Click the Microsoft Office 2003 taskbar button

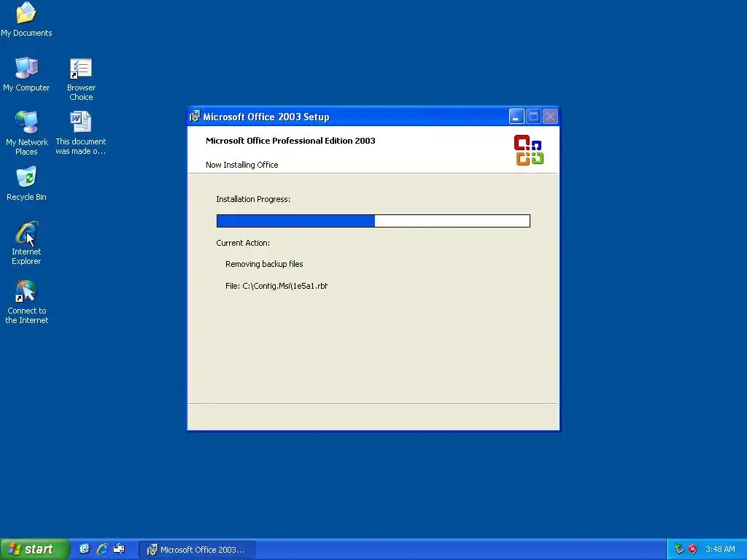click(197, 550)
